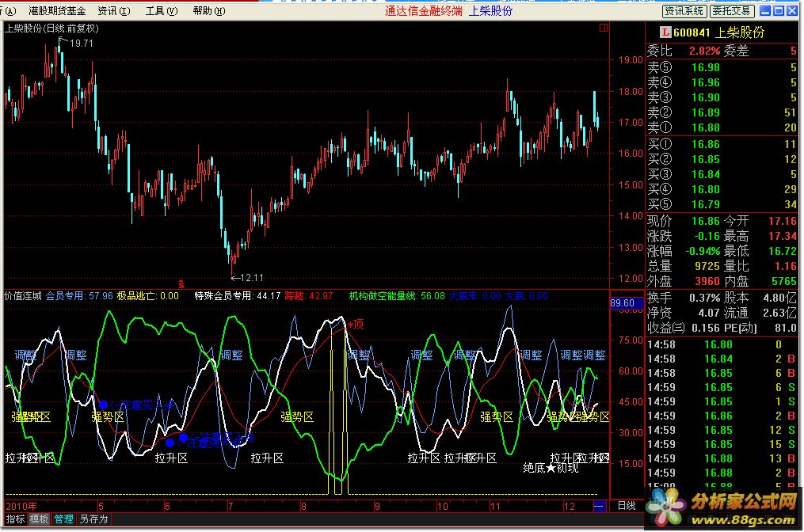Screen dimensions: 804x532
Task: Select the 卖⑤ 16.98 order row
Action: [x=722, y=67]
